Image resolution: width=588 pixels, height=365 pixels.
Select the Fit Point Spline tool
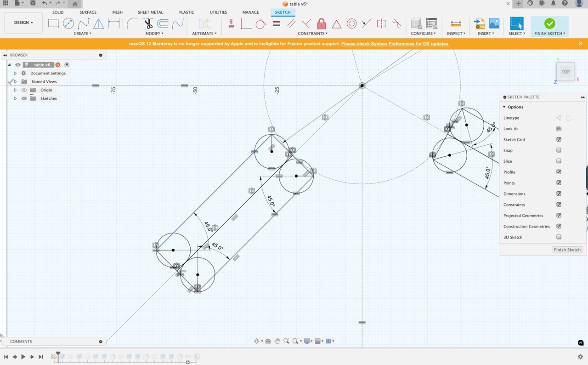[x=84, y=23]
